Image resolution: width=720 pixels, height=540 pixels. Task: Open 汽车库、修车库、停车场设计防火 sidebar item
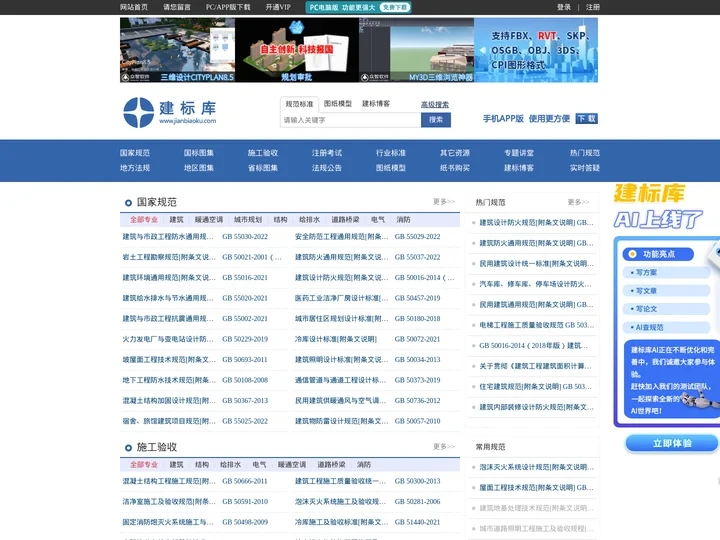[x=535, y=284]
